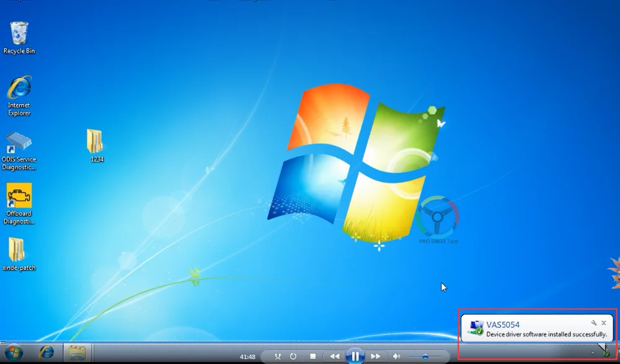
Task: Click the VAS5054 notification title
Action: click(x=503, y=324)
